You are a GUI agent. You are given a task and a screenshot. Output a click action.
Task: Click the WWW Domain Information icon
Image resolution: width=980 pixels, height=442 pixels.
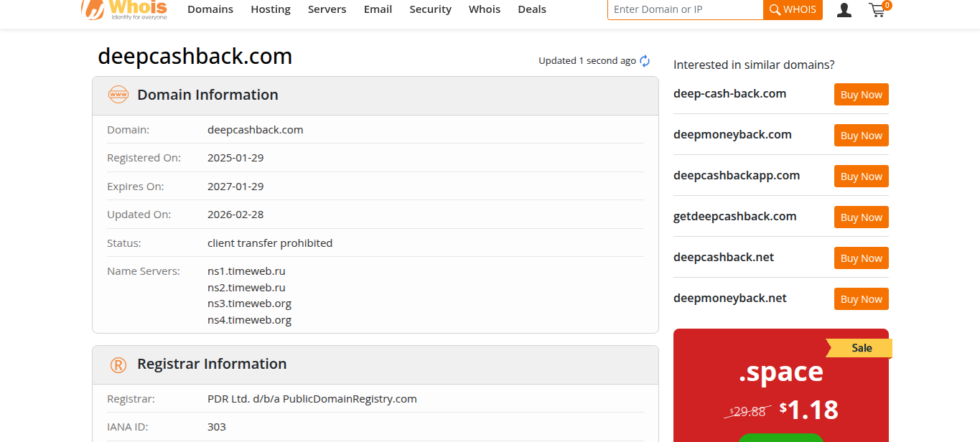point(118,95)
